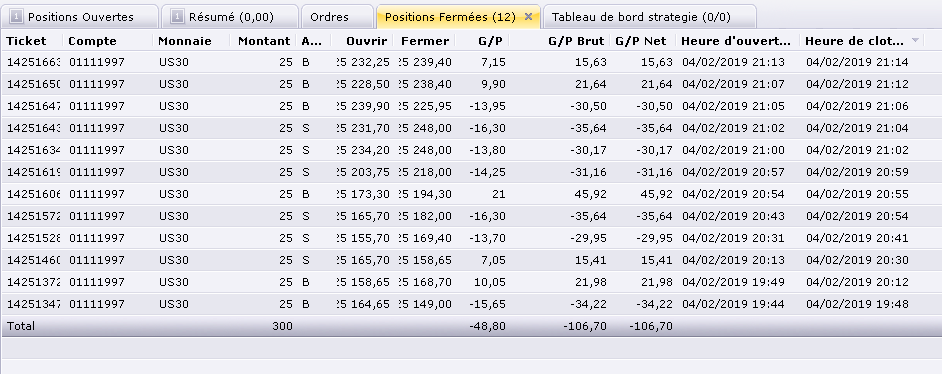Click the info icon on Positions Ouvertes tab
Image resolution: width=942 pixels, height=374 pixels.
pos(17,17)
